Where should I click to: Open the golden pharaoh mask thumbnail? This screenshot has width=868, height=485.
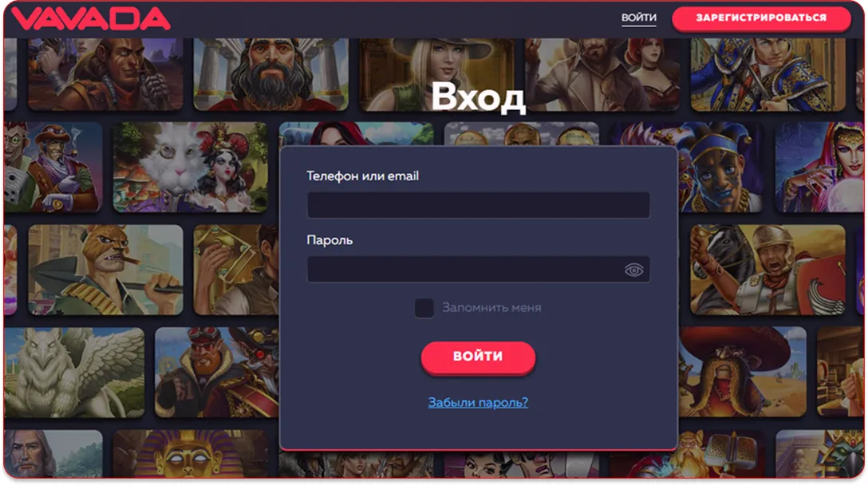190,454
